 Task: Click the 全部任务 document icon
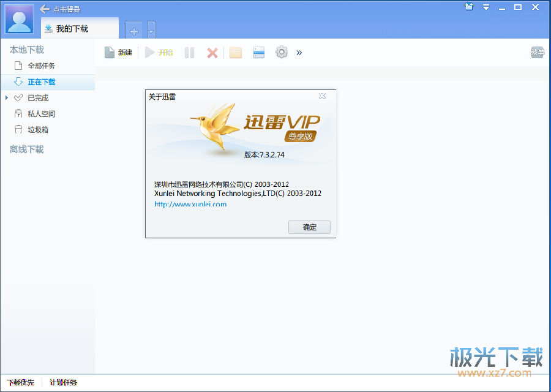click(x=18, y=66)
